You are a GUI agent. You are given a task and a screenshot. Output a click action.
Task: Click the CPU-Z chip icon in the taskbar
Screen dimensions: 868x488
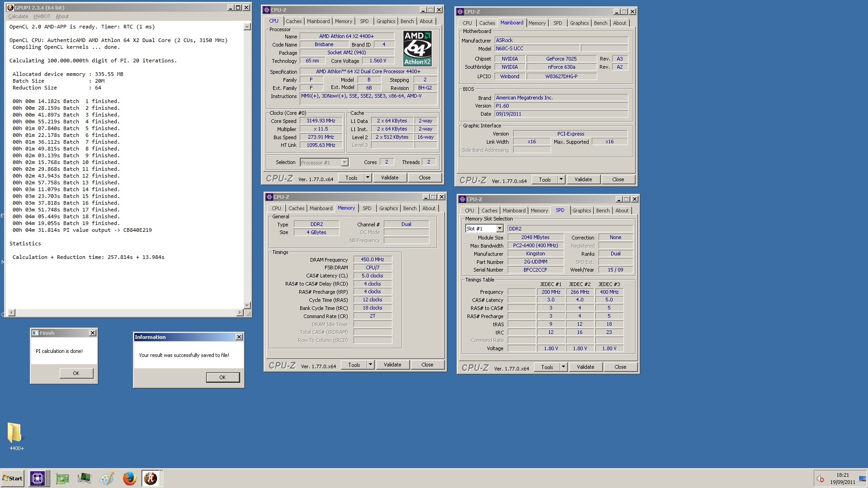pos(38,478)
